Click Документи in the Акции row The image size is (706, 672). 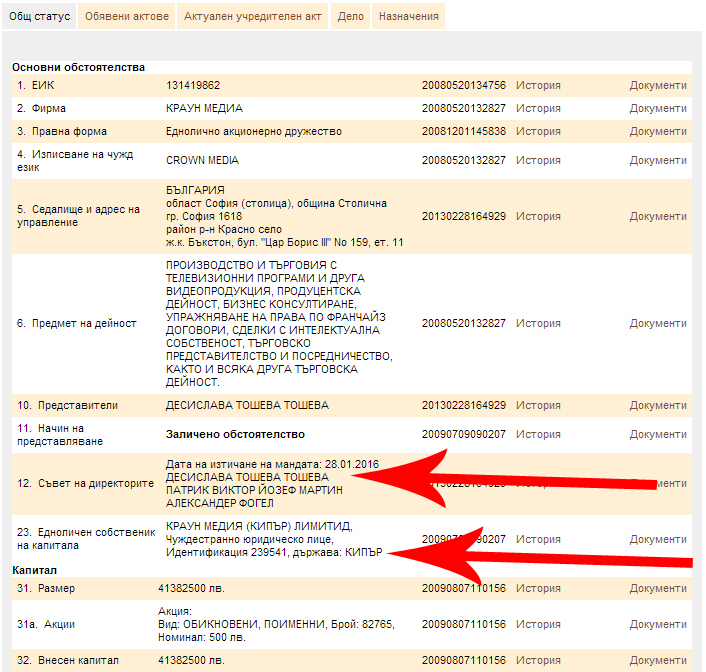click(x=658, y=624)
